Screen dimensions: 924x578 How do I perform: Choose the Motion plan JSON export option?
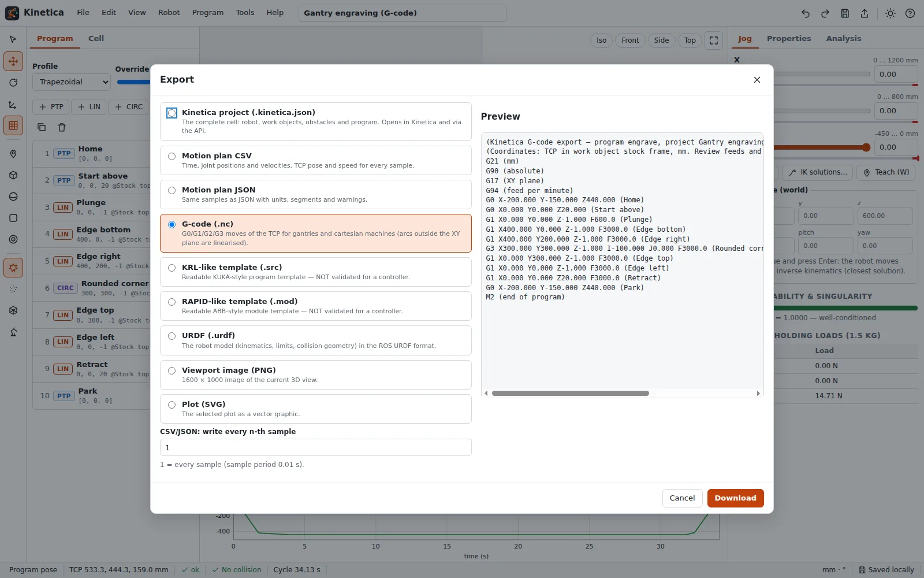click(315, 194)
